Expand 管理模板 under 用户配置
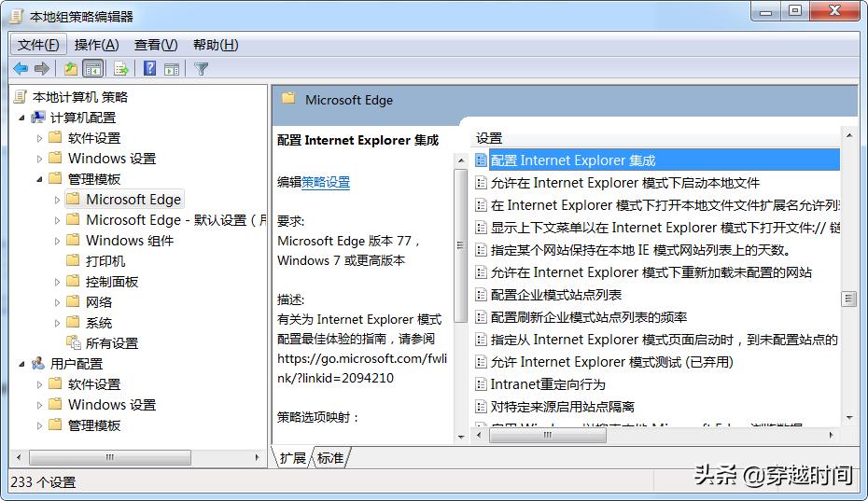 (39, 425)
